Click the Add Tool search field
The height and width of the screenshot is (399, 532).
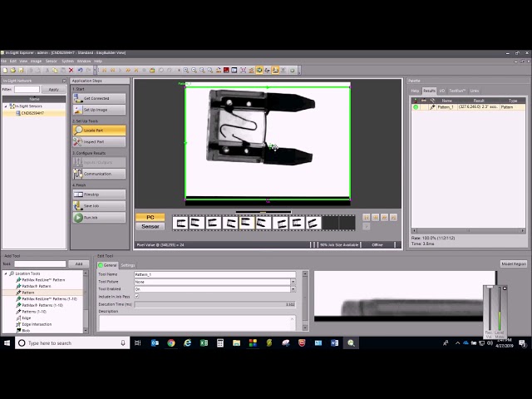[40, 264]
